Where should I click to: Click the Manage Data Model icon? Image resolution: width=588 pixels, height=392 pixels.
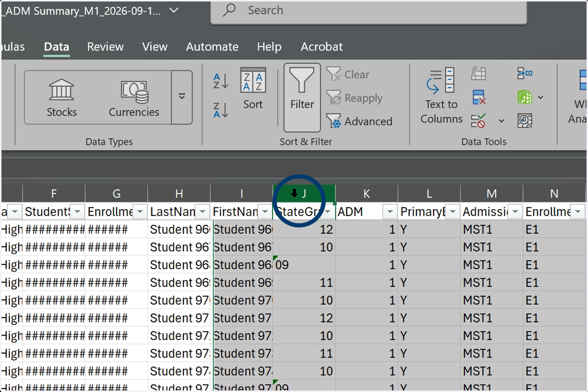(x=525, y=121)
